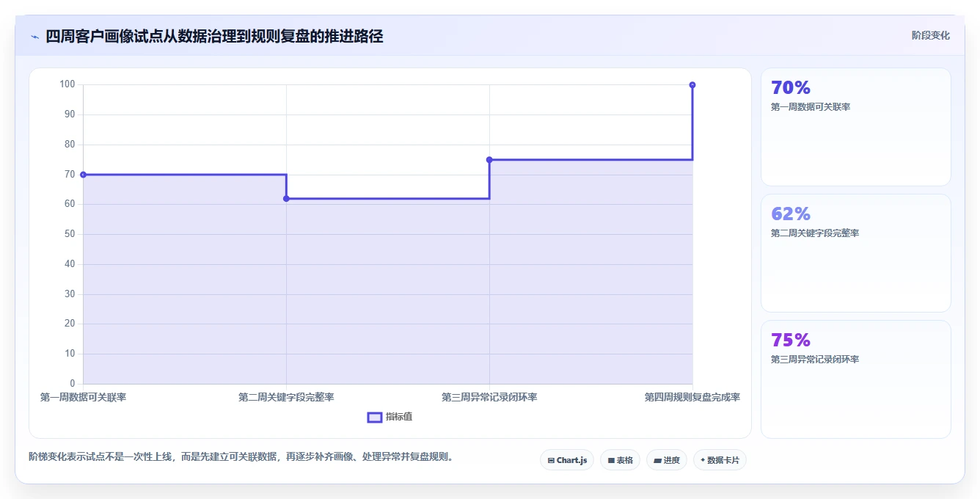980x499 pixels.
Task: Click the 指标值 legend label
Action: tap(399, 417)
